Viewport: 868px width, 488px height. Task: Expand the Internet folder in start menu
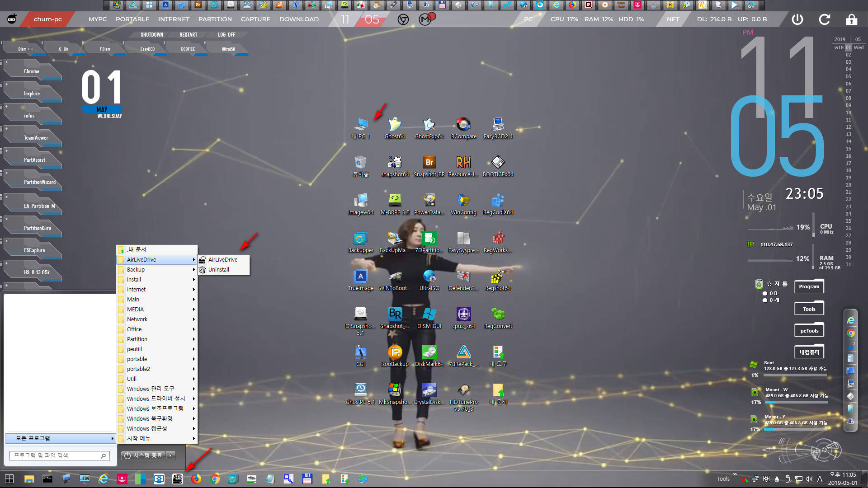click(157, 289)
